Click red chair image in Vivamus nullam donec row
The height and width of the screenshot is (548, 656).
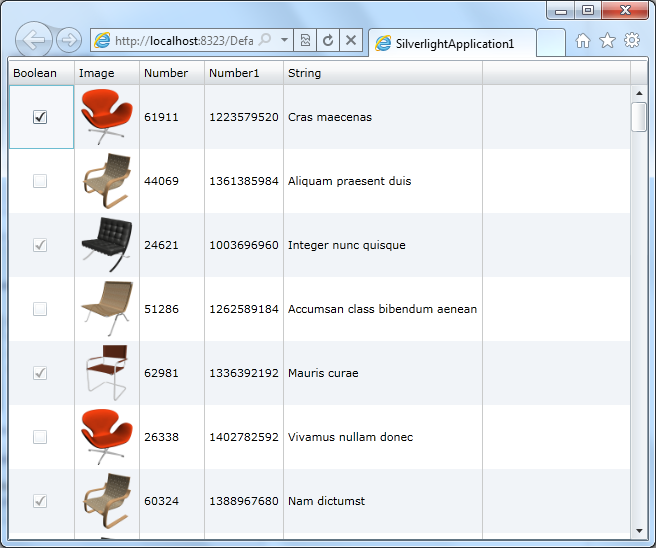107,437
